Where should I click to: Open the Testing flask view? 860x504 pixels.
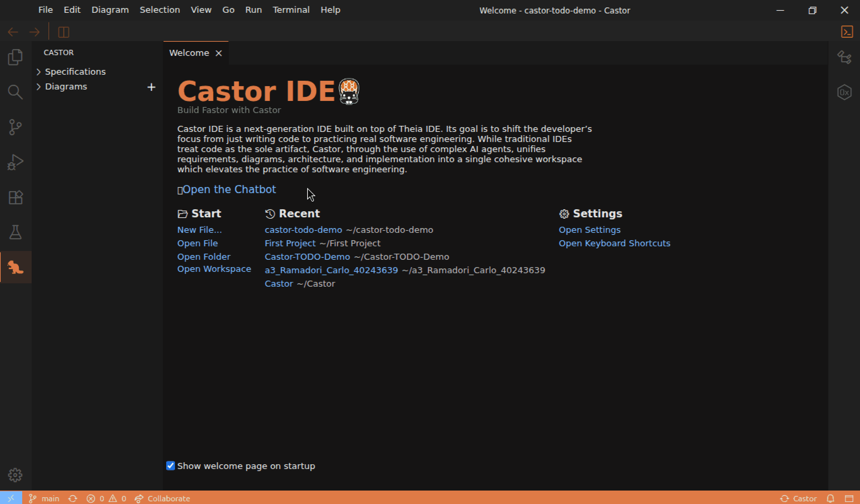point(15,232)
